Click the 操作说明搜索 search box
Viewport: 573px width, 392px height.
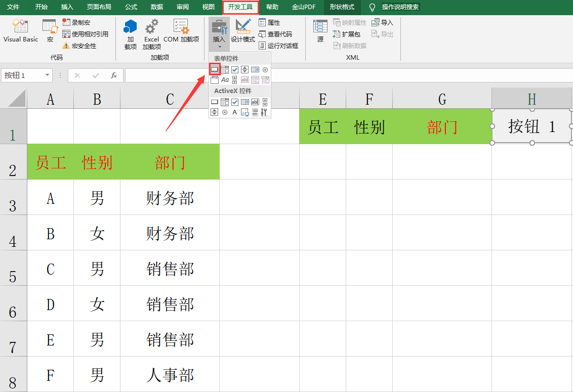[x=400, y=7]
